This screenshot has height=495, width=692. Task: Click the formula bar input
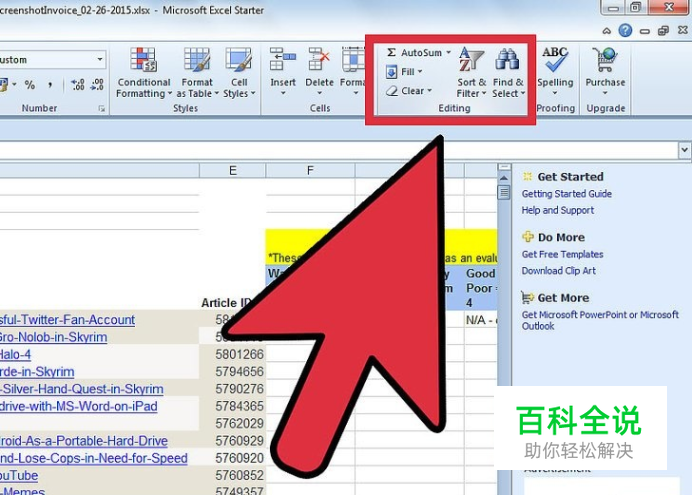338,150
